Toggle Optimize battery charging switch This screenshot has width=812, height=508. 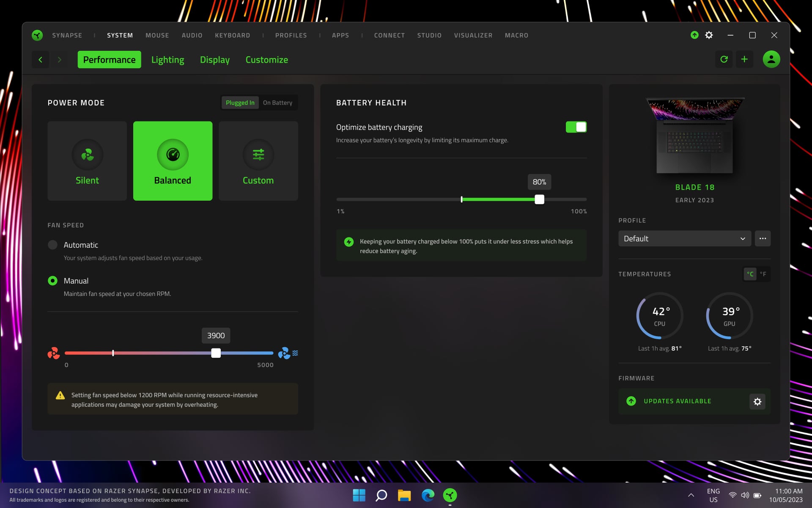tap(576, 127)
